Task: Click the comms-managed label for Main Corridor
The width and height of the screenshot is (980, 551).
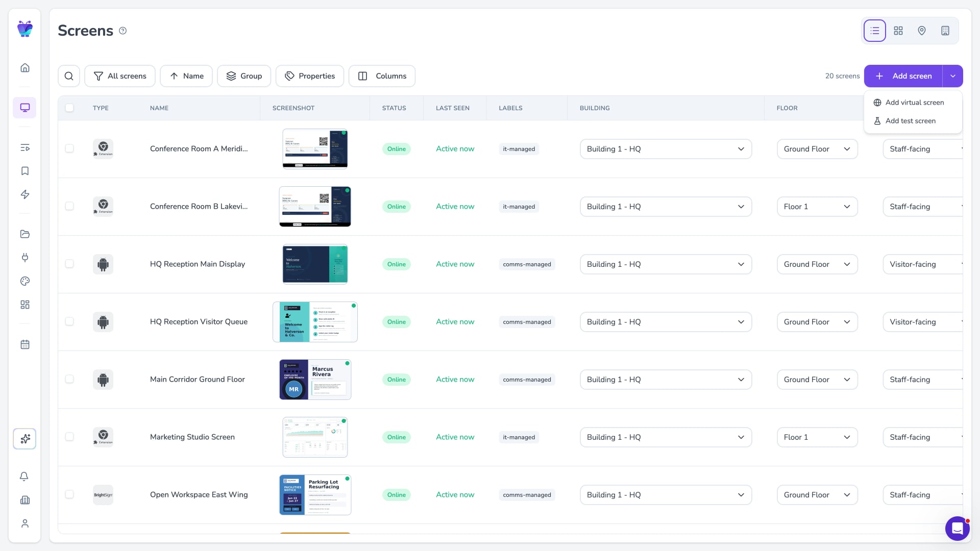Action: [527, 380]
